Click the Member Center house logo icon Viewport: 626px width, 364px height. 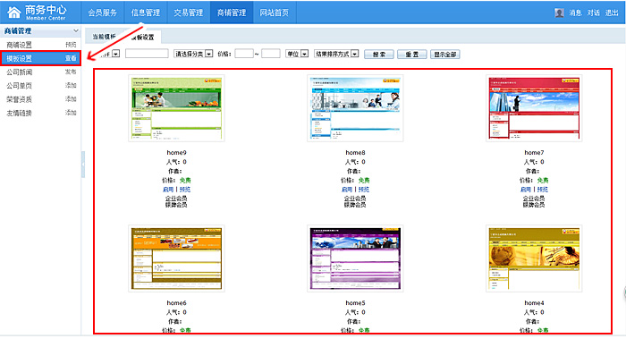pyautogui.click(x=13, y=13)
